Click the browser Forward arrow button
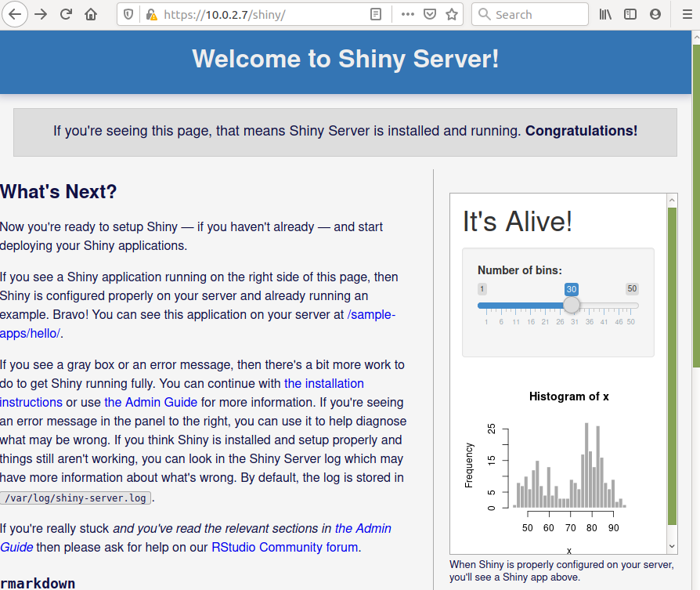Viewport: 700px width, 590px height. pyautogui.click(x=41, y=14)
